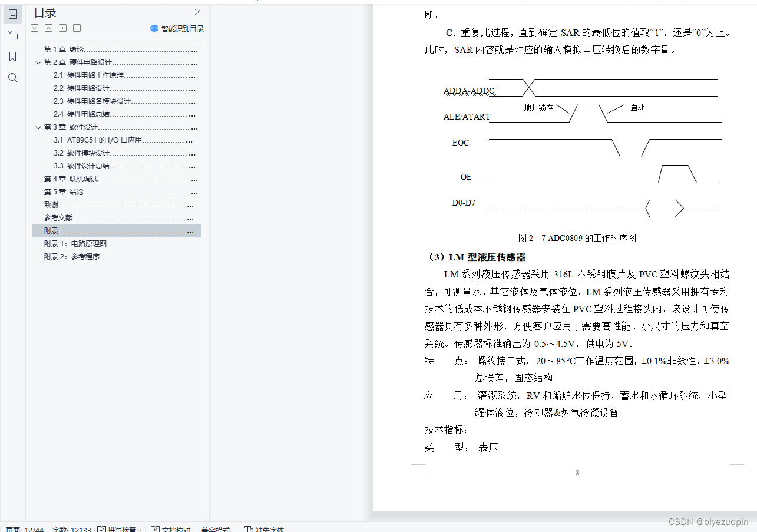Click the plus level-increase icon

pos(63,28)
